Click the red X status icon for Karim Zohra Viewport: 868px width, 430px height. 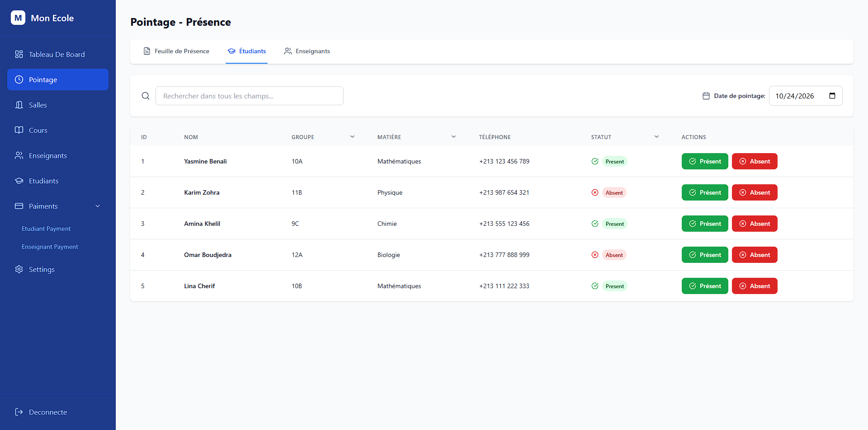[595, 192]
